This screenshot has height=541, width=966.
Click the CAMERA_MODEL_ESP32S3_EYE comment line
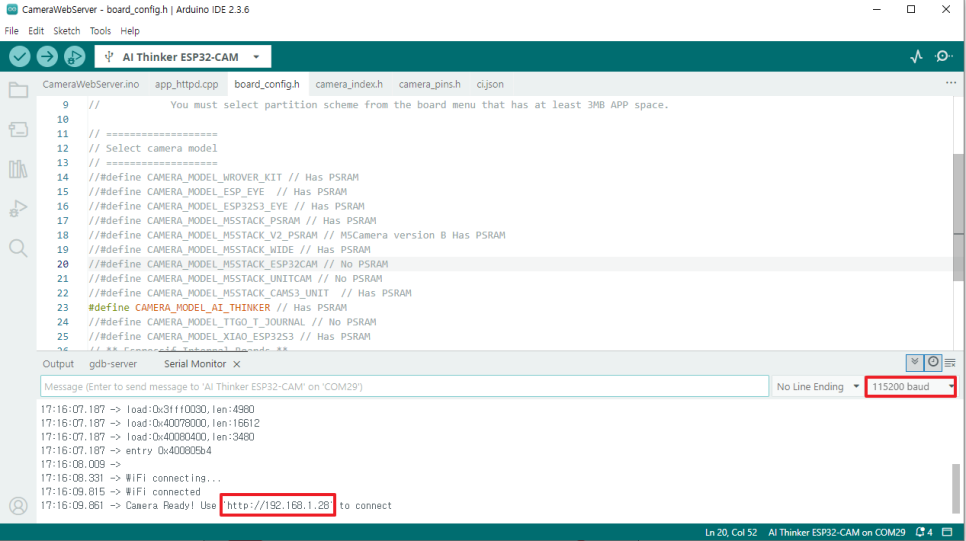point(226,206)
